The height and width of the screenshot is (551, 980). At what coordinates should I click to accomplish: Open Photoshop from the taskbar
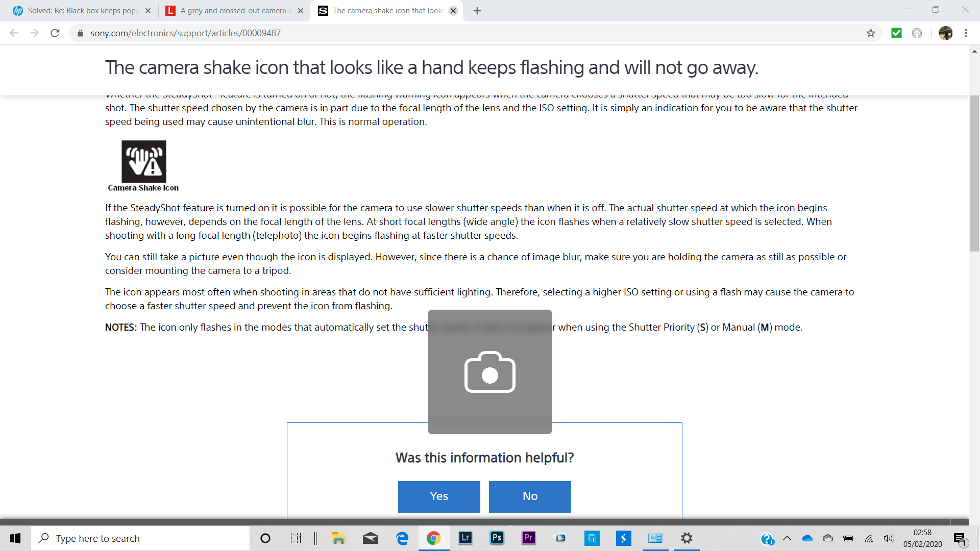[x=498, y=538]
